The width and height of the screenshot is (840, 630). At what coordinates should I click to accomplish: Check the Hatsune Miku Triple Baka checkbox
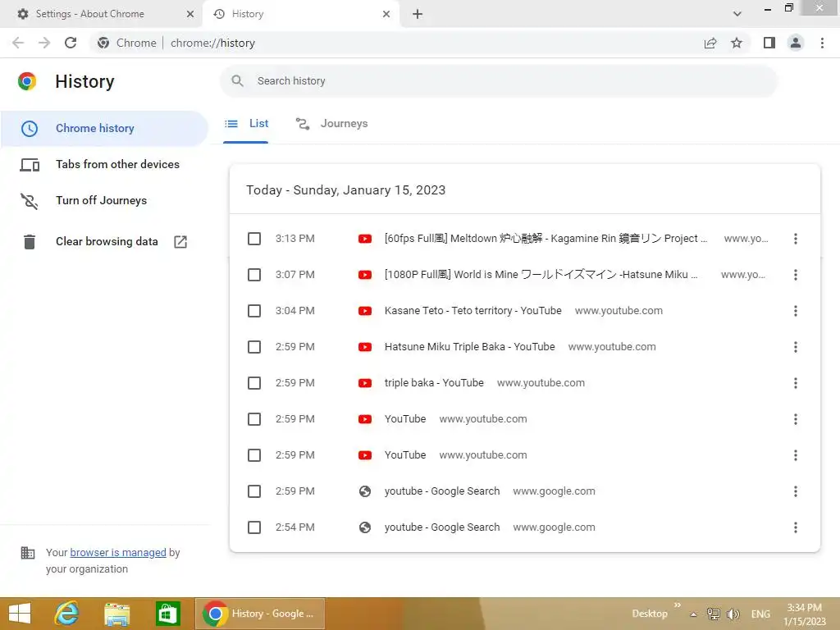pyautogui.click(x=254, y=347)
